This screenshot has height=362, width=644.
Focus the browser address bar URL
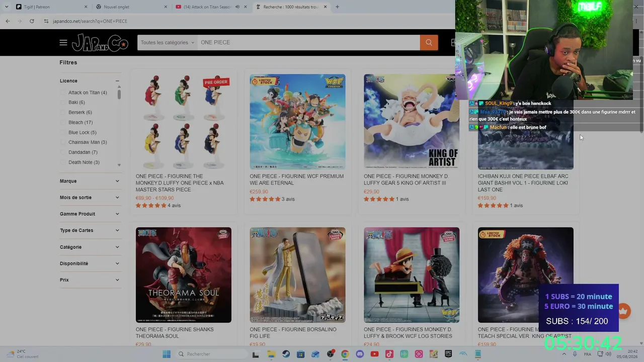pyautogui.click(x=90, y=21)
